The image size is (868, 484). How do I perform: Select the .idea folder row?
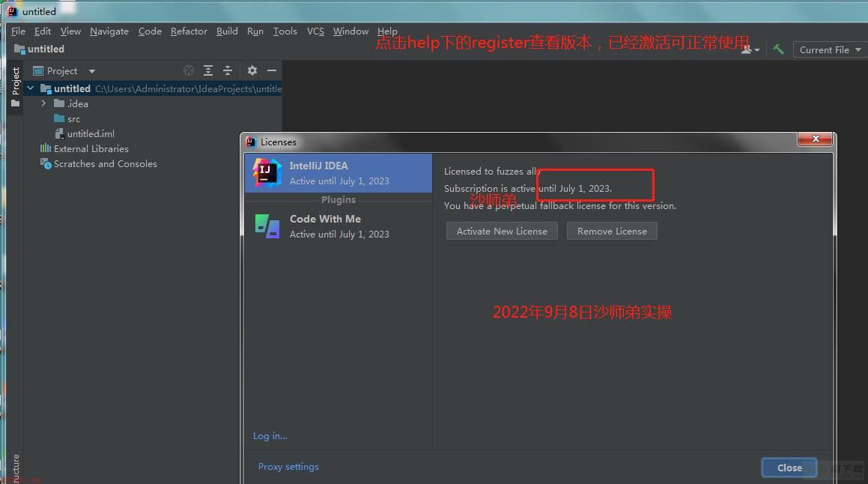(x=152, y=103)
